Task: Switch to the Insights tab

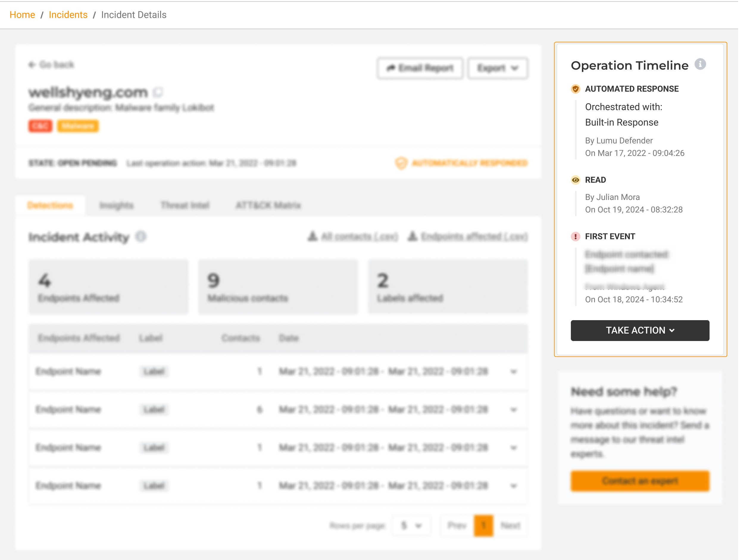Action: pos(116,205)
